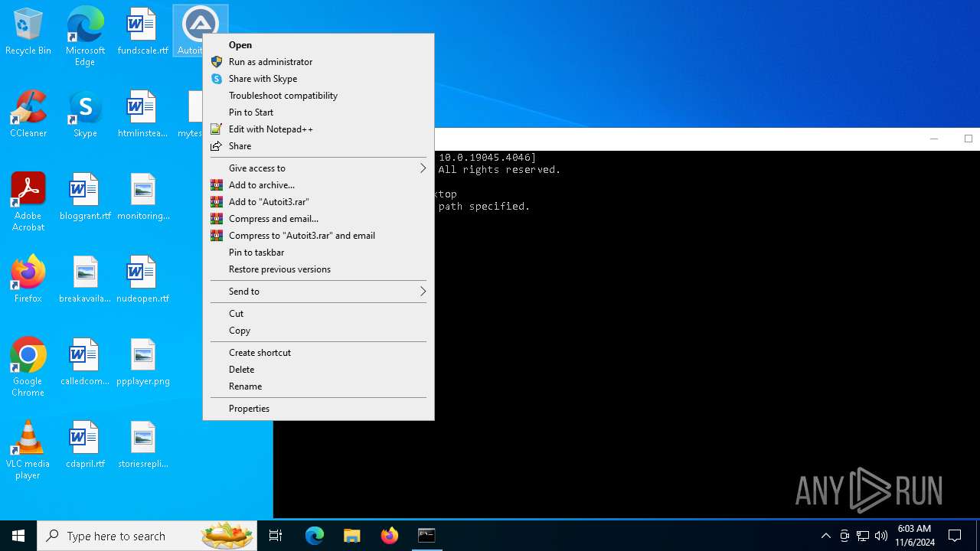980x551 pixels.
Task: Select the fundscale.rtf file icon
Action: pyautogui.click(x=142, y=32)
